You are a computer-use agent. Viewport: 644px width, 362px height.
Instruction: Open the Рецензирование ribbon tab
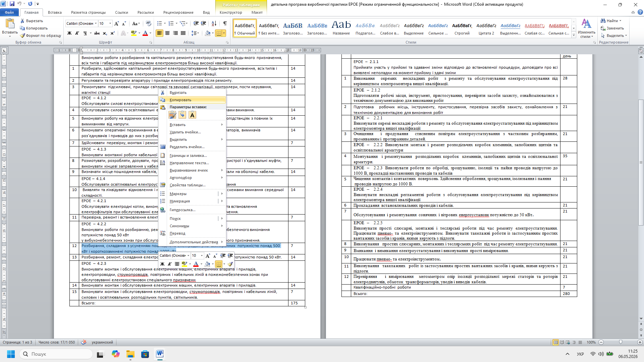tap(178, 12)
